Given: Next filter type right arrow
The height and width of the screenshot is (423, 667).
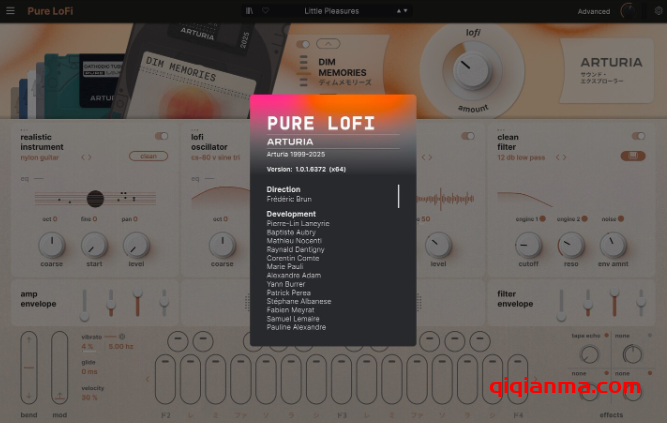Looking at the screenshot, I should [x=564, y=157].
